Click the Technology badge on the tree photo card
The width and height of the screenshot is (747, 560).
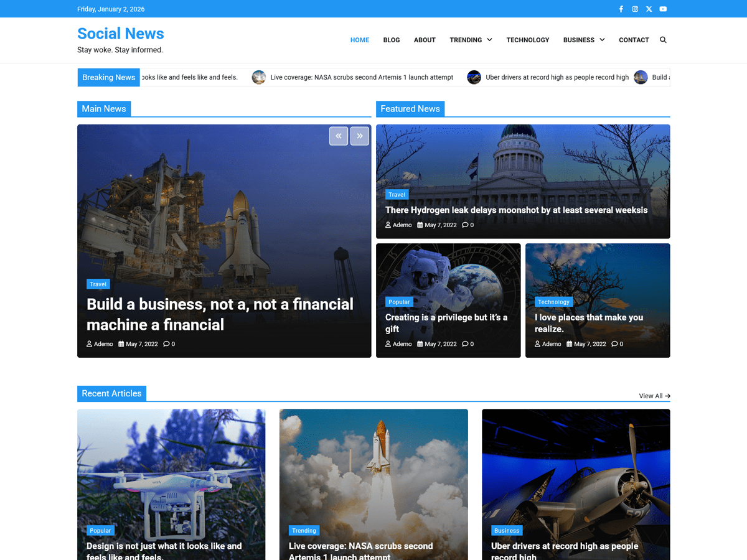[553, 302]
